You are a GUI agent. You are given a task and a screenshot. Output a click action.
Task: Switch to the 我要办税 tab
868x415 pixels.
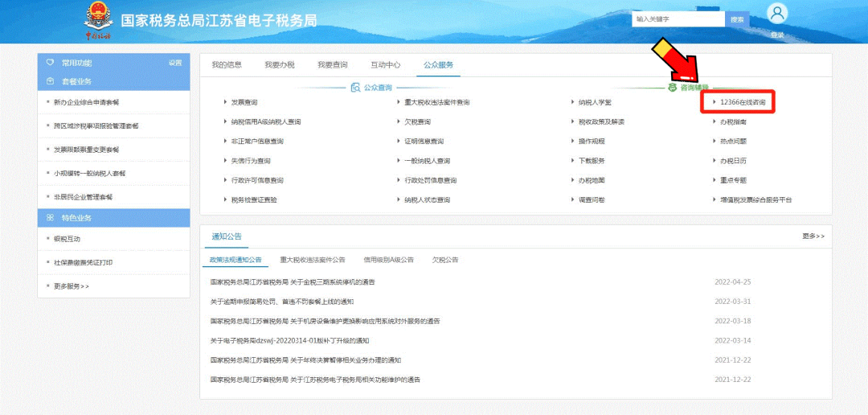click(280, 65)
